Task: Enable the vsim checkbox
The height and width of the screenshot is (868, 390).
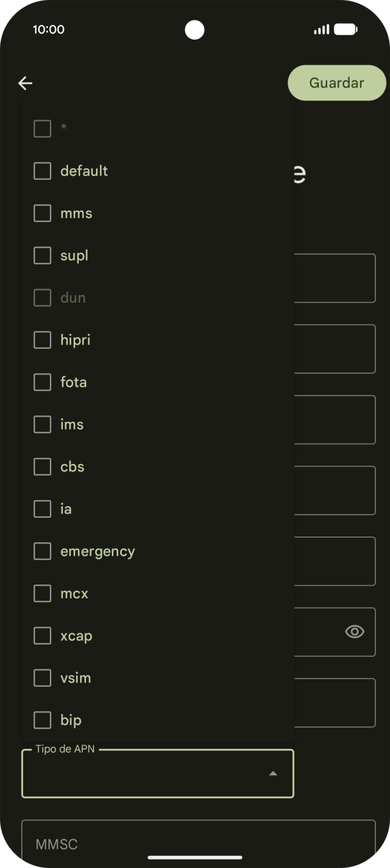Action: (42, 678)
